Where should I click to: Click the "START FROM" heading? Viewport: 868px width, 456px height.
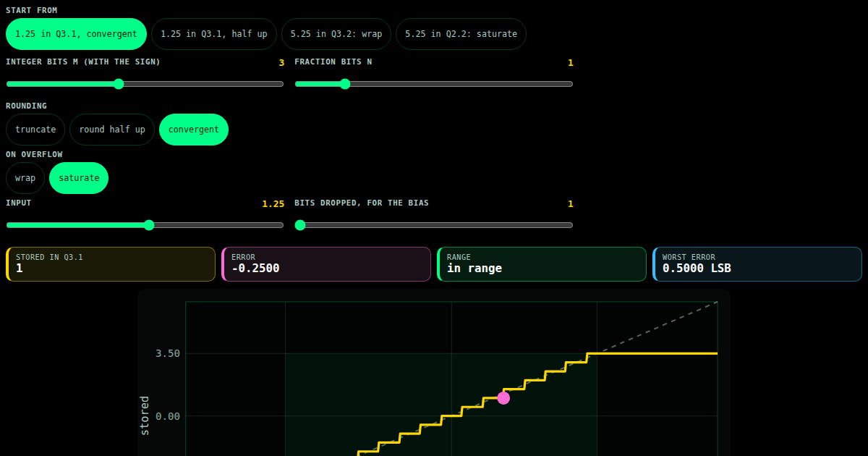[32, 10]
